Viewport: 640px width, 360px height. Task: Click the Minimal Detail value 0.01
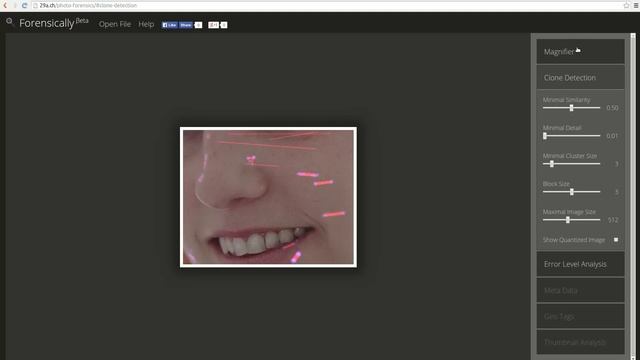[612, 136]
